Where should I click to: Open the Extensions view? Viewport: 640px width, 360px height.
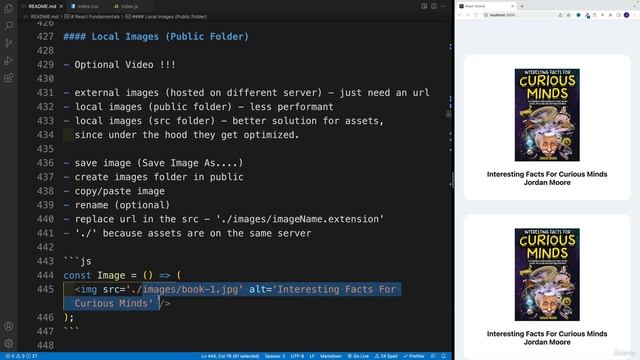[x=8, y=78]
